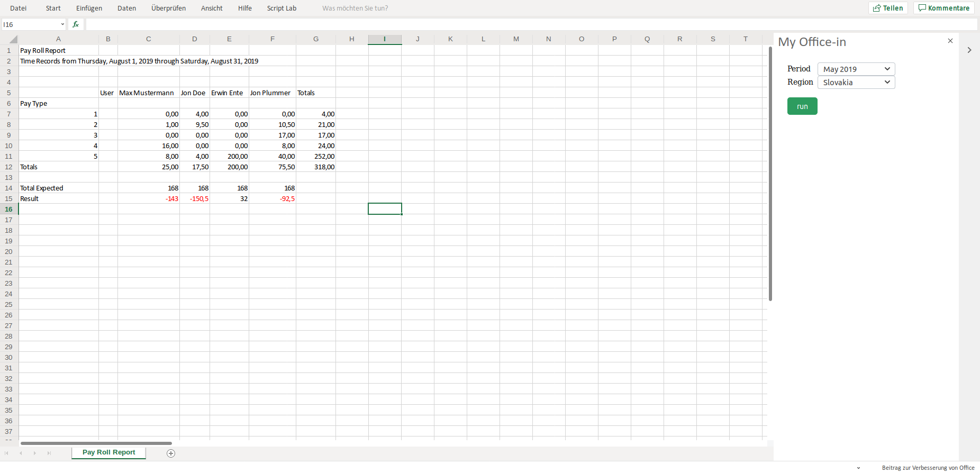Close the My Office-in task pane
This screenshot has height=473, width=980.
(x=950, y=41)
